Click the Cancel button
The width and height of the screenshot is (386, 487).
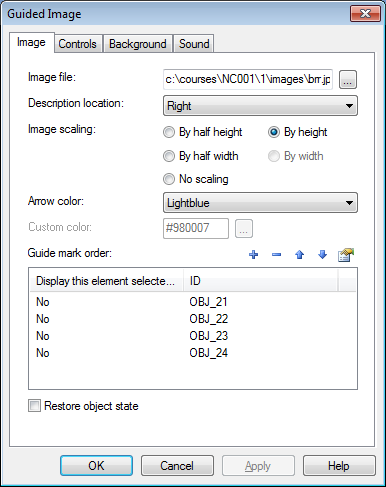pyautogui.click(x=177, y=465)
